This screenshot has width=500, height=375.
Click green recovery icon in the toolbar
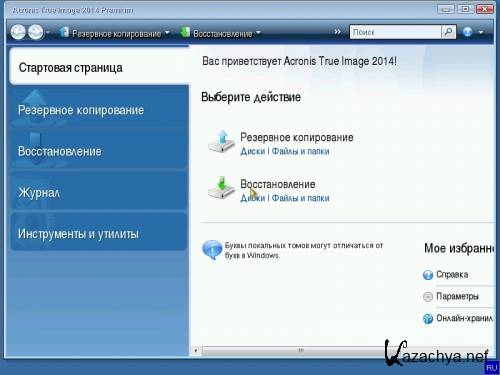coord(185,32)
